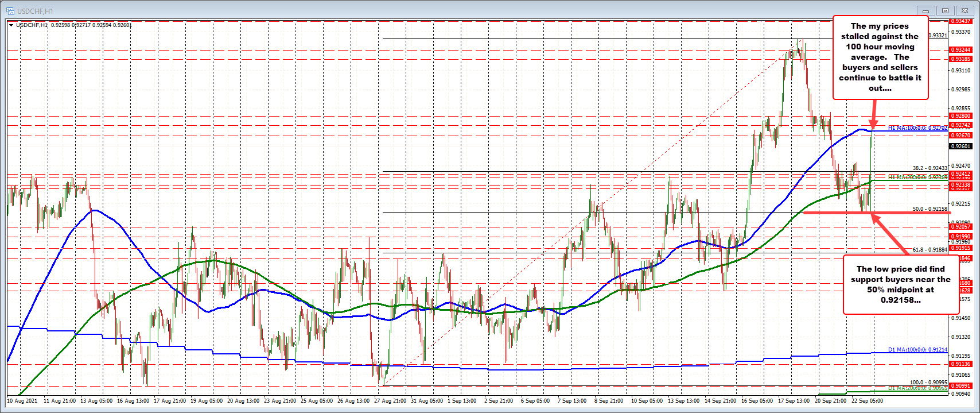Select the red price level label 0.92670
The image size is (980, 413).
tap(961, 136)
